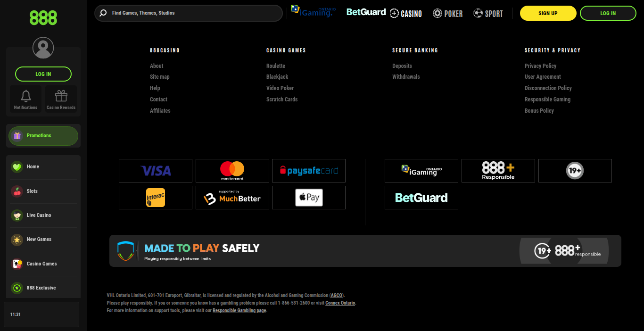Click 888+ responsible logo in banner

pyautogui.click(x=578, y=251)
